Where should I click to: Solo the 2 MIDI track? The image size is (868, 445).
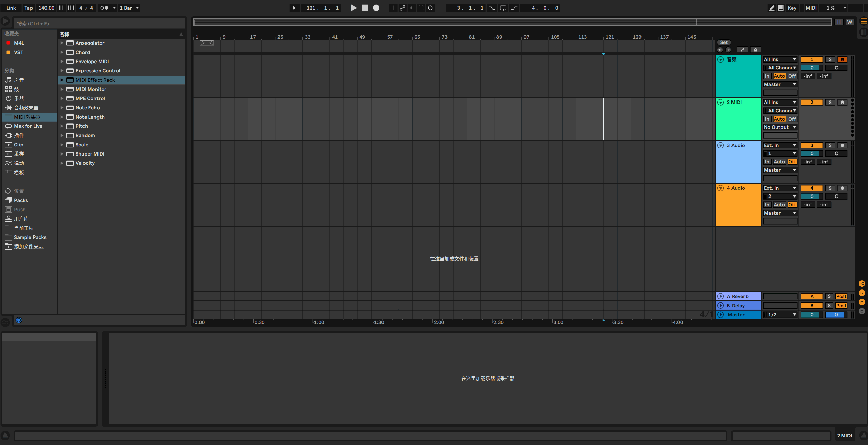coord(830,102)
